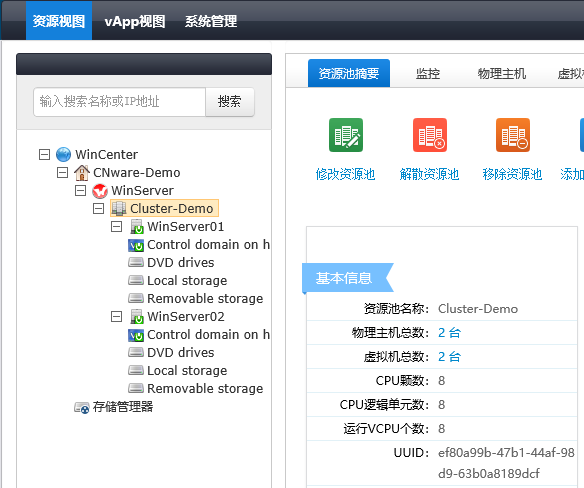The height and width of the screenshot is (488, 584).
Task: Select Cluster-Demo label in the tree
Action: point(171,208)
